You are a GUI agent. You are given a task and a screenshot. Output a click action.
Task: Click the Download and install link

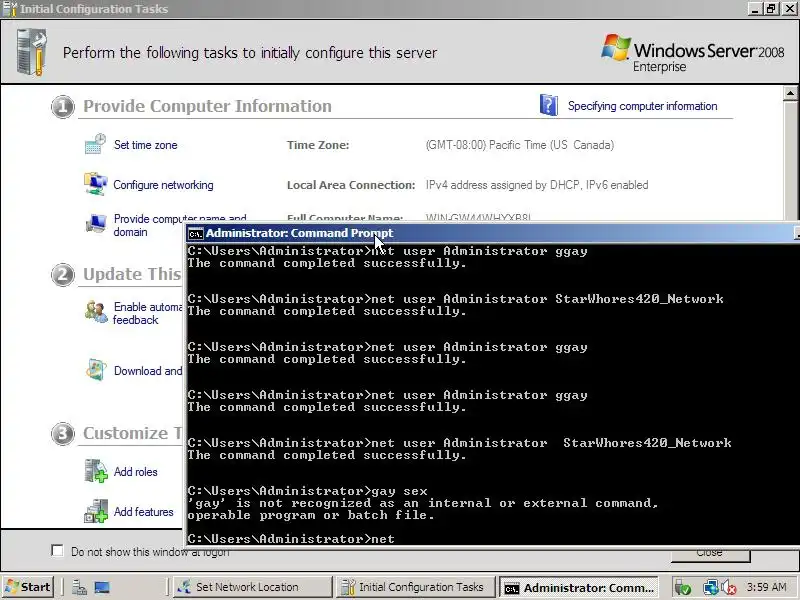(147, 371)
